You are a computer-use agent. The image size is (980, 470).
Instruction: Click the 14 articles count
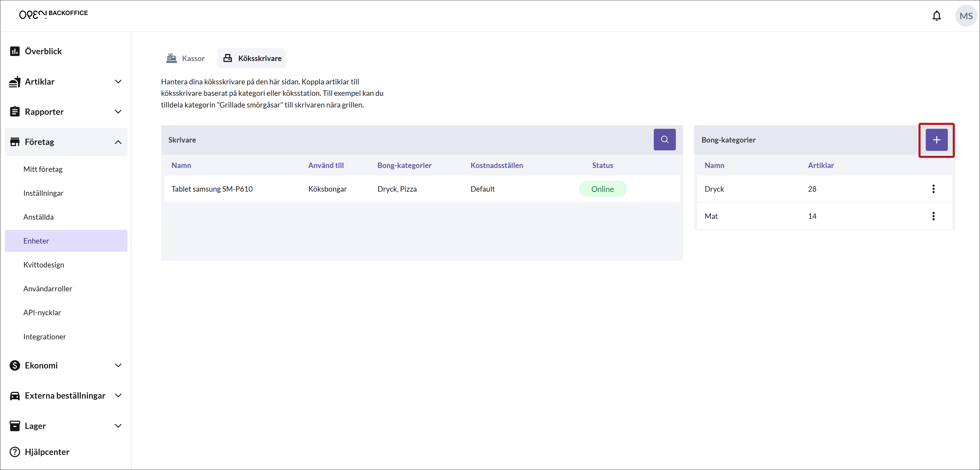[812, 216]
